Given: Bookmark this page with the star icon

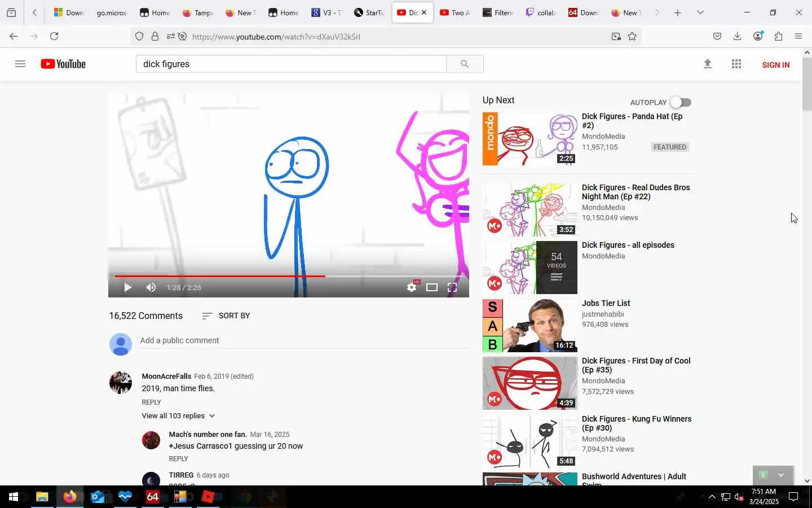Looking at the screenshot, I should coord(632,36).
